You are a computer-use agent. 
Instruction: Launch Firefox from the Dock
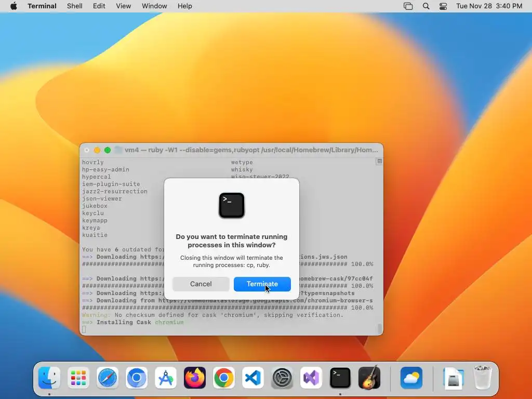(x=195, y=378)
